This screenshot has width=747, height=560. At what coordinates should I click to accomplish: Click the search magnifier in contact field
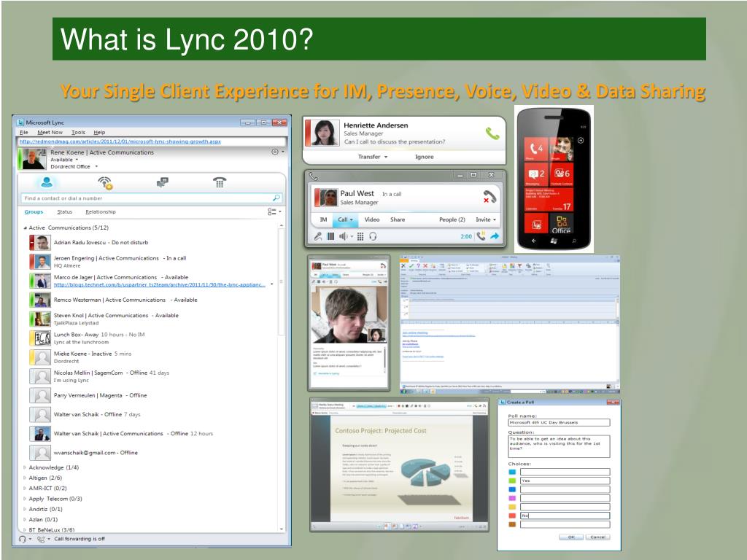tap(276, 198)
